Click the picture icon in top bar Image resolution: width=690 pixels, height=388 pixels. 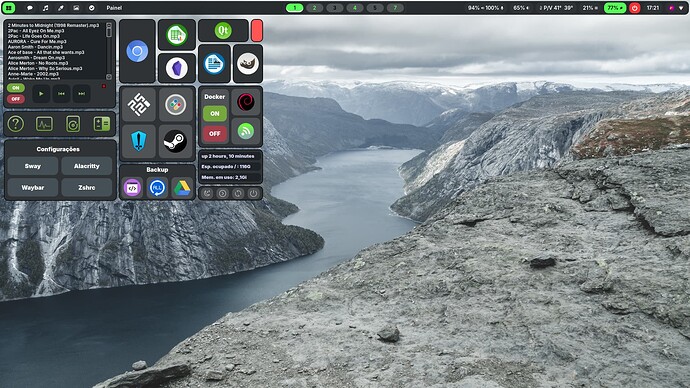76,8
